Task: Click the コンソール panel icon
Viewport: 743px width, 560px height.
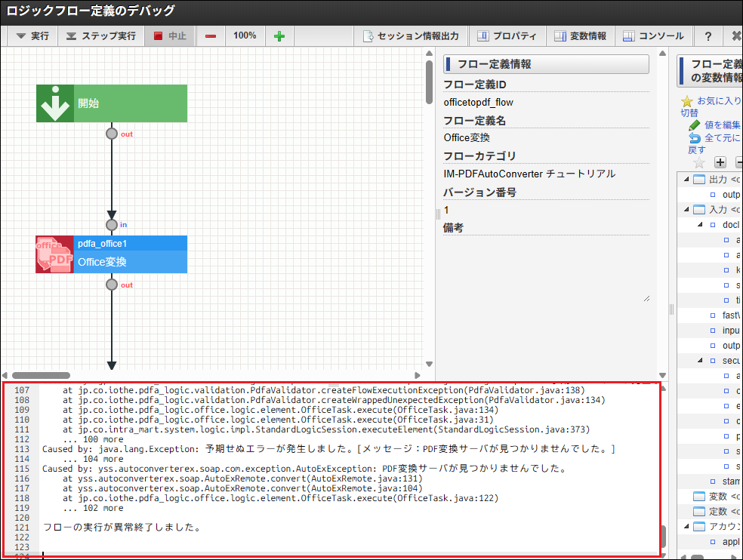Action: (x=629, y=36)
